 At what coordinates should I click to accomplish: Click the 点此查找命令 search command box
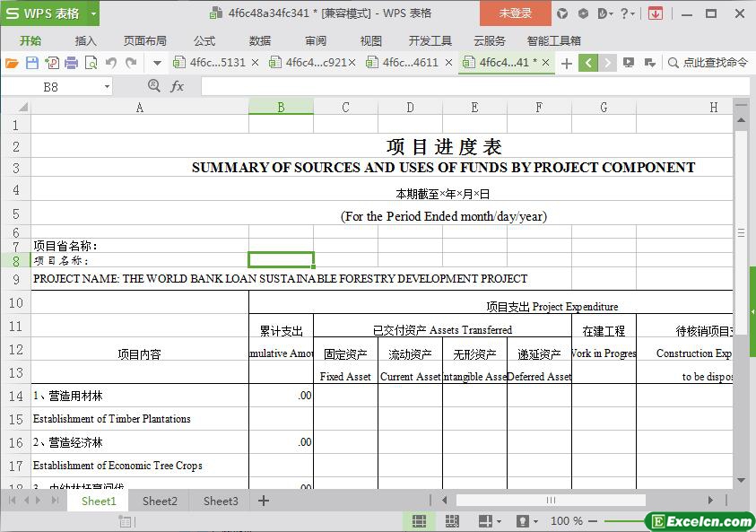708,63
